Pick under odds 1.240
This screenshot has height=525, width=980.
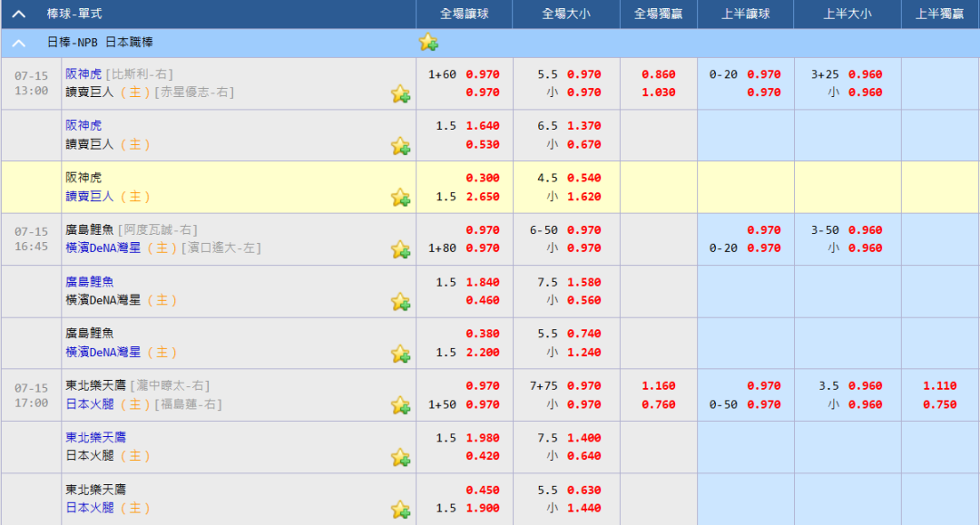pyautogui.click(x=584, y=352)
